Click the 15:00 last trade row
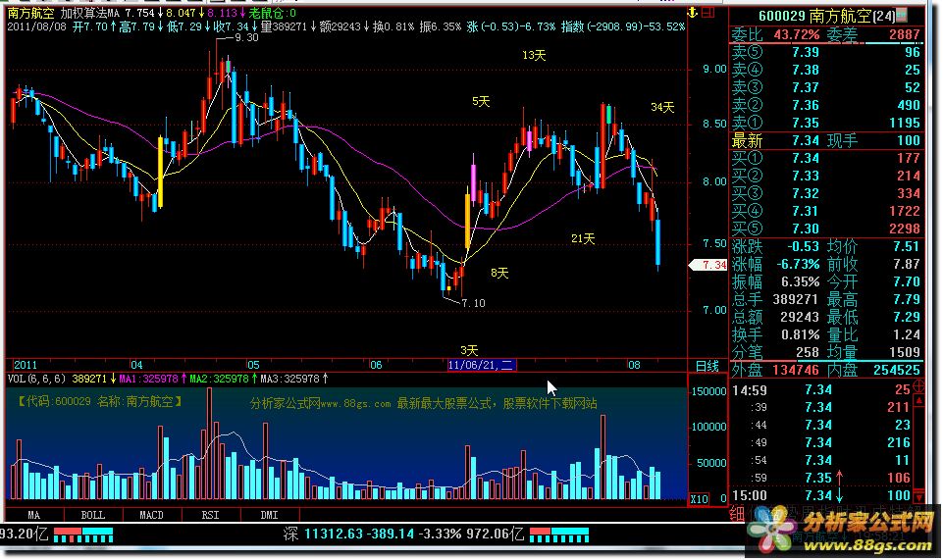Image resolution: width=943 pixels, height=560 pixels. click(821, 495)
